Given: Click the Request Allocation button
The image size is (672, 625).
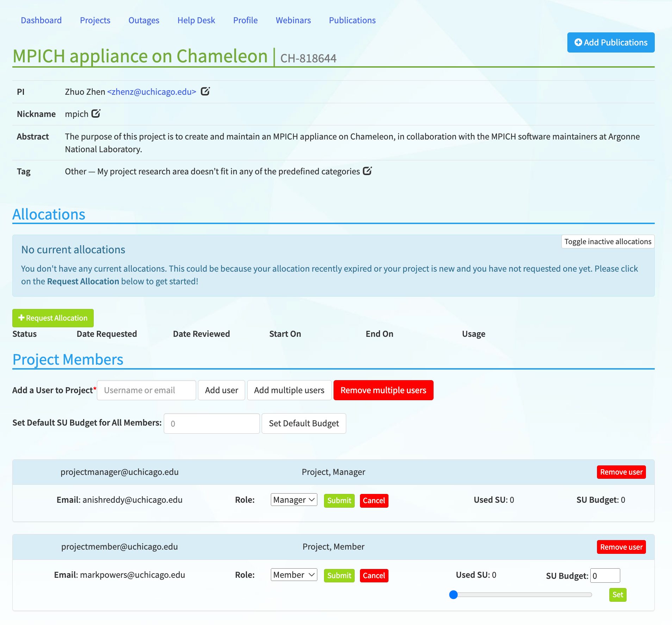Looking at the screenshot, I should coord(53,318).
